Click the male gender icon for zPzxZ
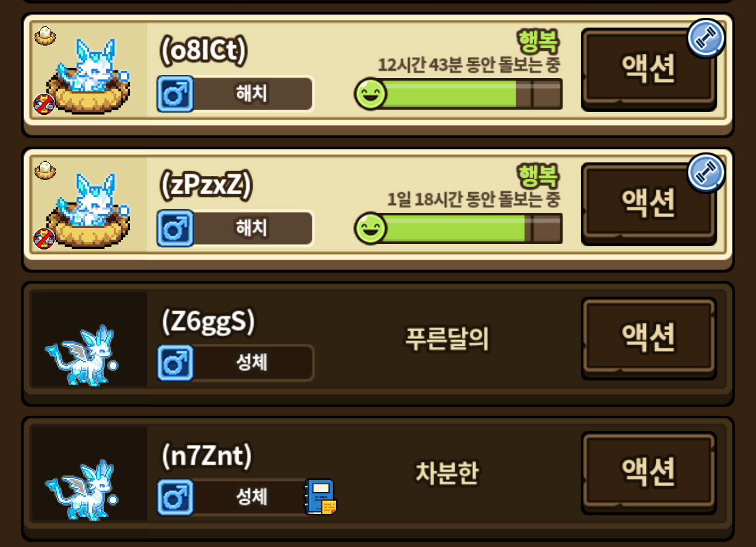The image size is (756, 547). [175, 228]
